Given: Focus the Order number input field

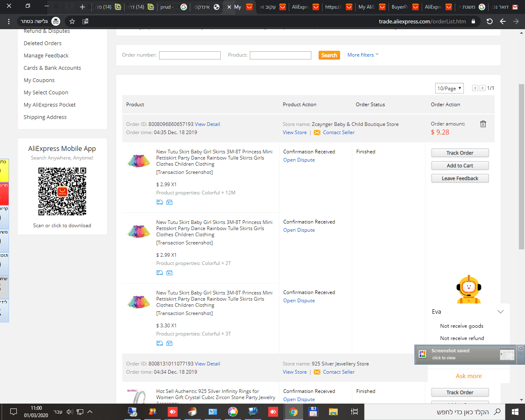Looking at the screenshot, I should (190, 55).
